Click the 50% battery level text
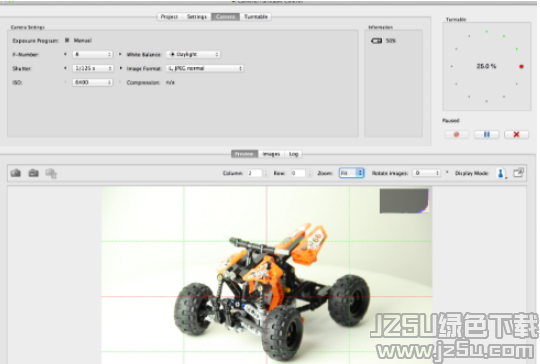540x364 pixels. point(391,41)
